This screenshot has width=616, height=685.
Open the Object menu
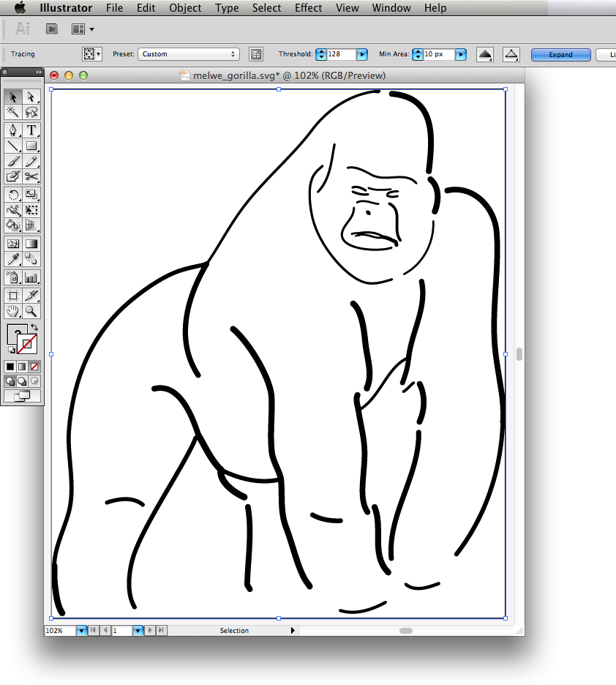point(184,8)
